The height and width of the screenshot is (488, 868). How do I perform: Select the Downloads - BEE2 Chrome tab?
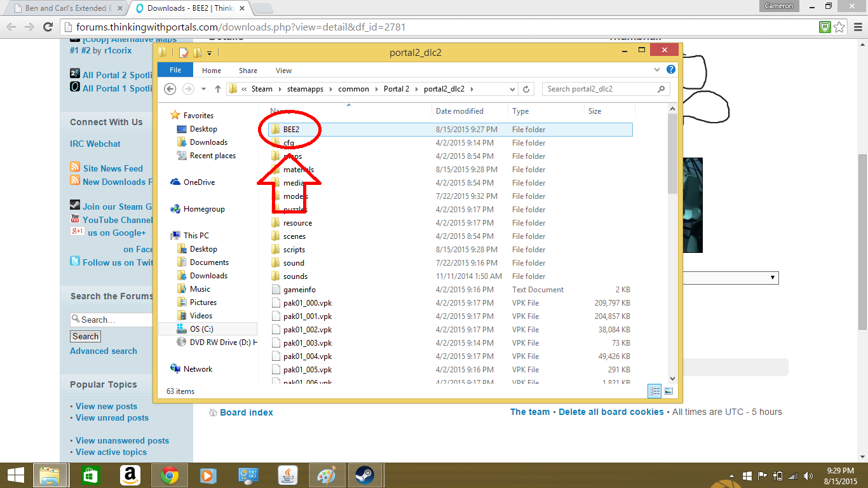191,8
